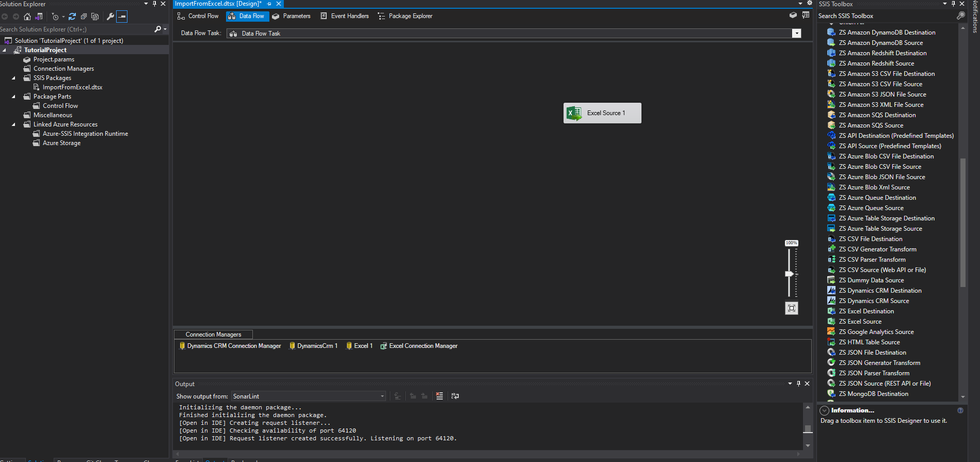Viewport: 980px width, 462px height.
Task: Collapse the Information section in toolbox
Action: point(825,410)
